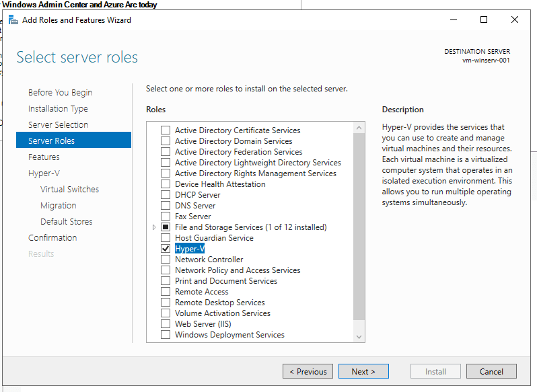
Task: Tick Active Directory Federation Services checkbox
Action: pos(166,152)
